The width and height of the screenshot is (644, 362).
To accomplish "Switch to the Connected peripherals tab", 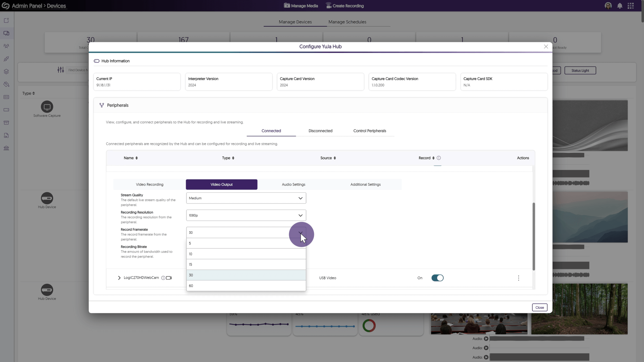I will pos(271,131).
